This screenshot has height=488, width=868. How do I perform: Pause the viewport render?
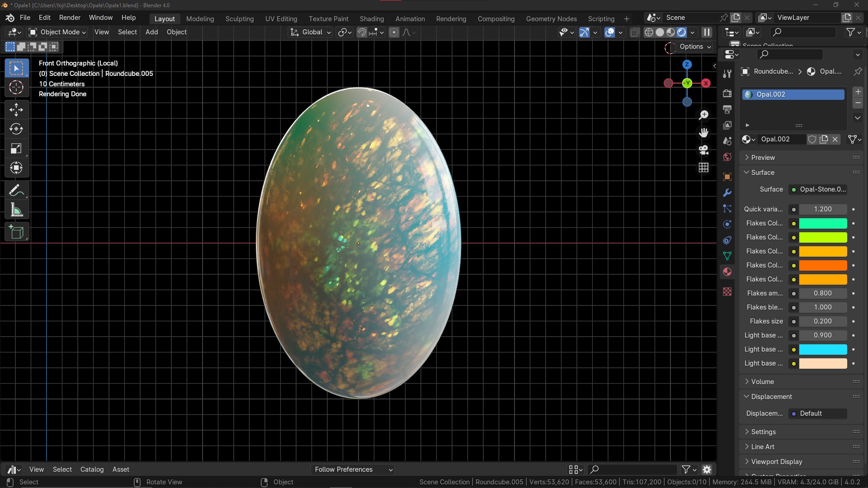[707, 32]
